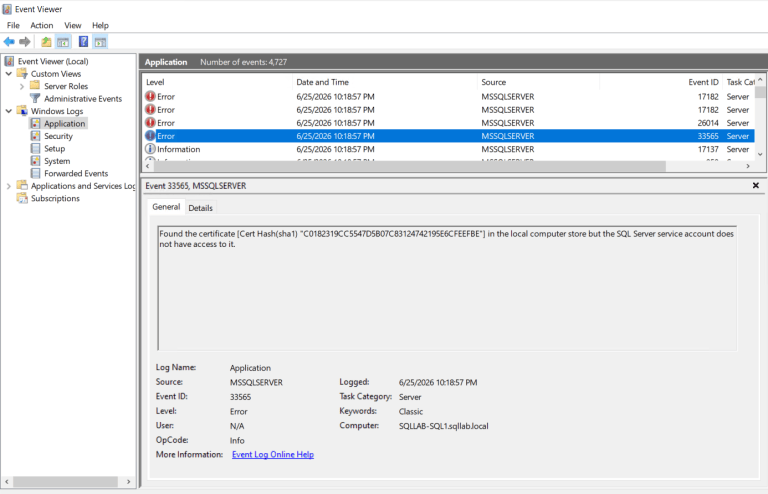
Task: Click the error icon of event 26014
Action: [150, 123]
